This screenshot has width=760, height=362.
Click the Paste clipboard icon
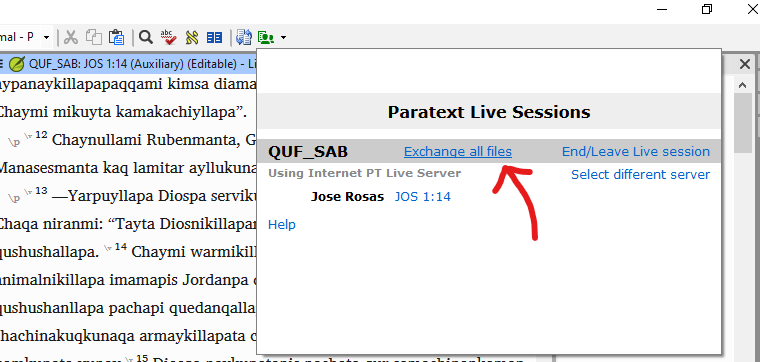116,37
